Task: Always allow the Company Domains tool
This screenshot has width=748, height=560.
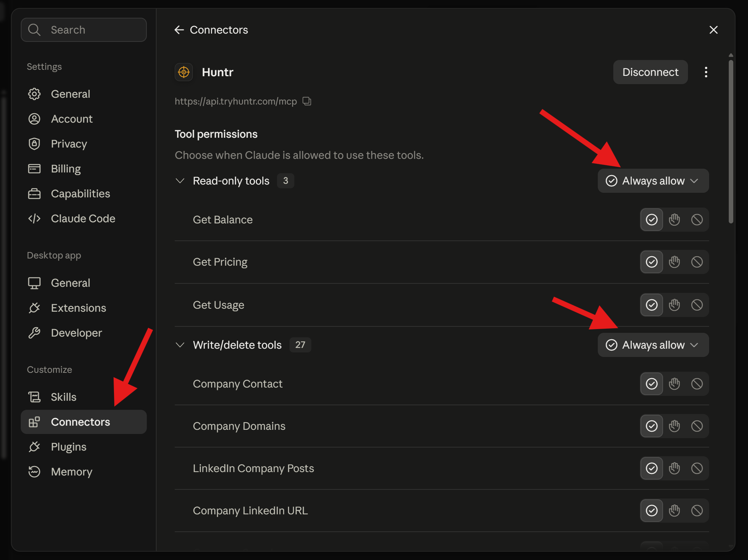Action: (x=651, y=426)
